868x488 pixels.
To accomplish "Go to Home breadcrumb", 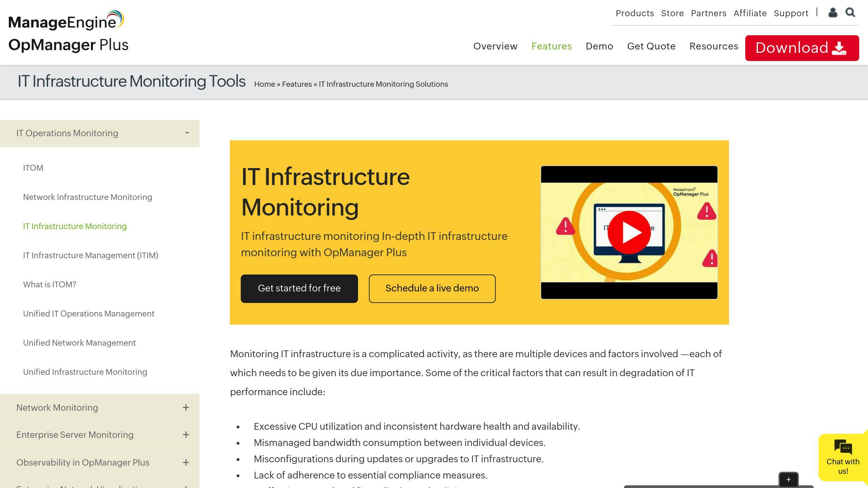I will pyautogui.click(x=264, y=84).
